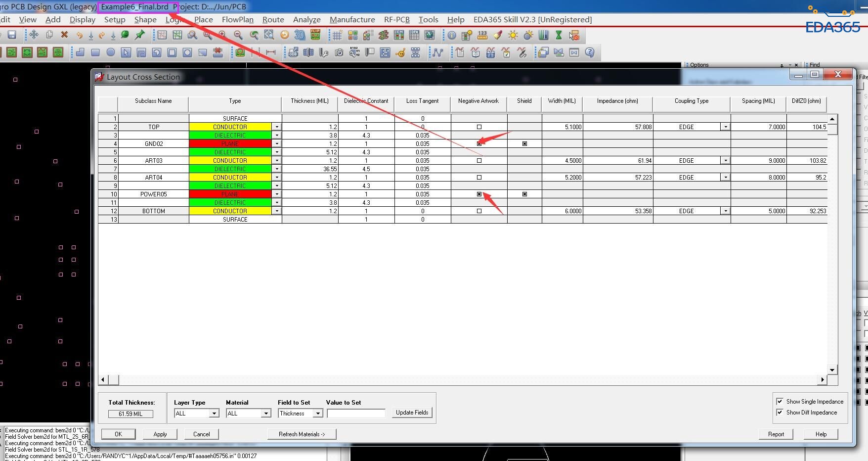Click the dimension measurement icon
This screenshot has width=868, height=461.
271,52
